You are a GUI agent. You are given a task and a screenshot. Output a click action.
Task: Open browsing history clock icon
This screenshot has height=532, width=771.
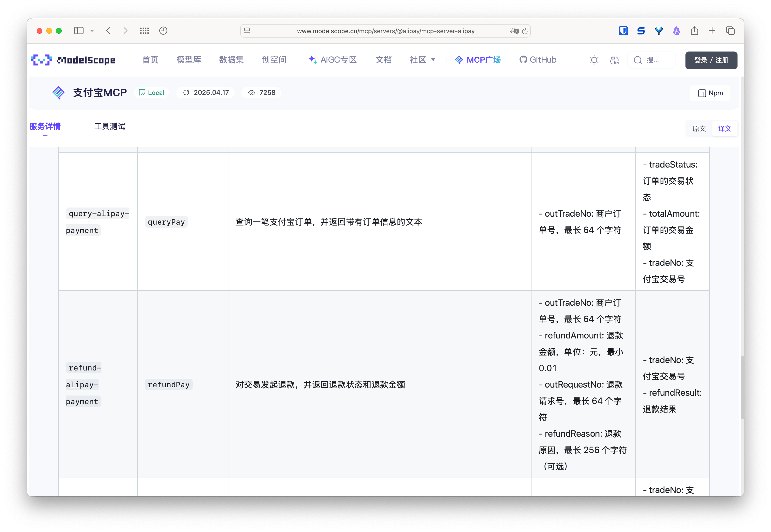pyautogui.click(x=163, y=31)
